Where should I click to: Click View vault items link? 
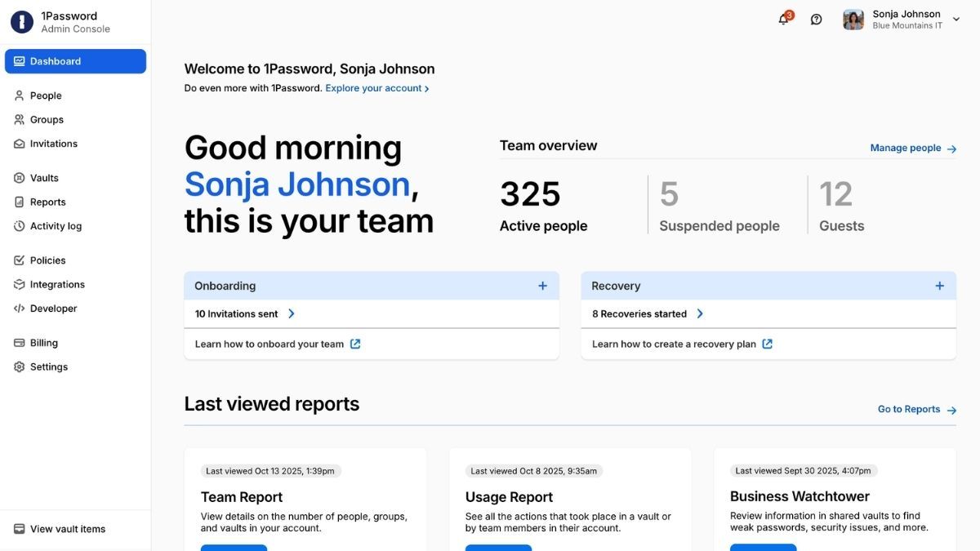(68, 529)
